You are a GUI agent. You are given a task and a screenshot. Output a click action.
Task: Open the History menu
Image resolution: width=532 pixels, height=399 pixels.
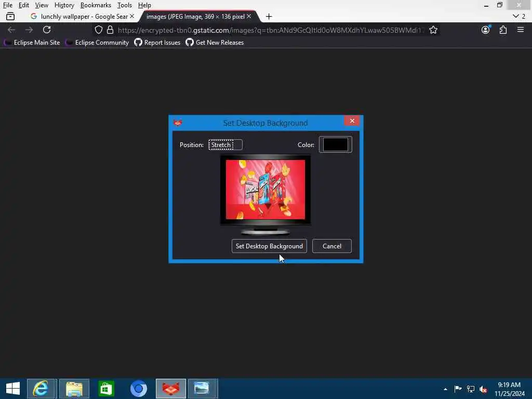(x=64, y=5)
